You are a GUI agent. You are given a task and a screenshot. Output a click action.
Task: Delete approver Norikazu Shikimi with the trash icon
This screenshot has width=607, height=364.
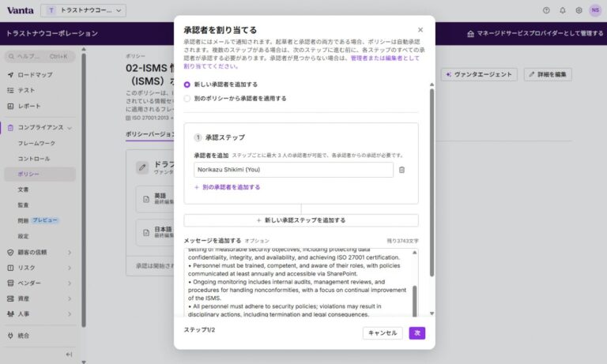(402, 170)
